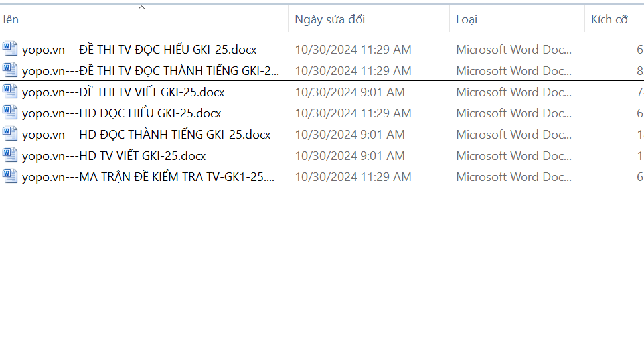Click Word icon of HD ĐỌC THÀNH TIẾNG file
Screen dimensions: 644x343
coord(10,133)
